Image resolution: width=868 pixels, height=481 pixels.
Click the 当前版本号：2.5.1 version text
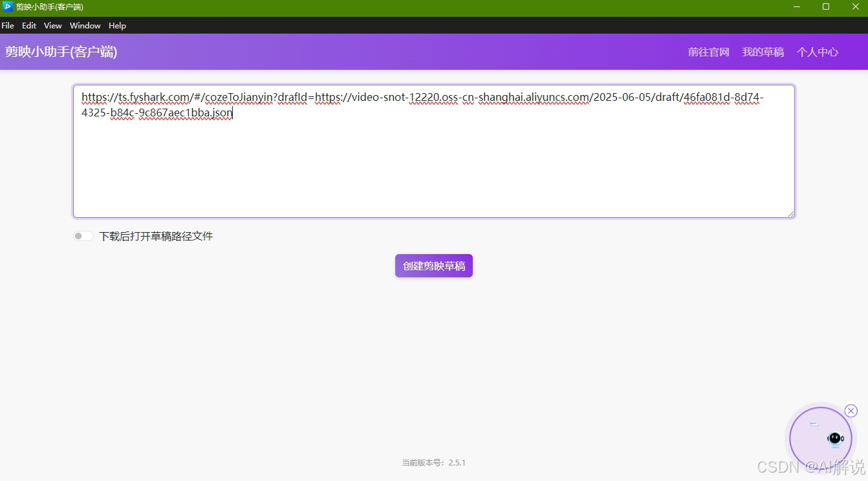(x=434, y=462)
